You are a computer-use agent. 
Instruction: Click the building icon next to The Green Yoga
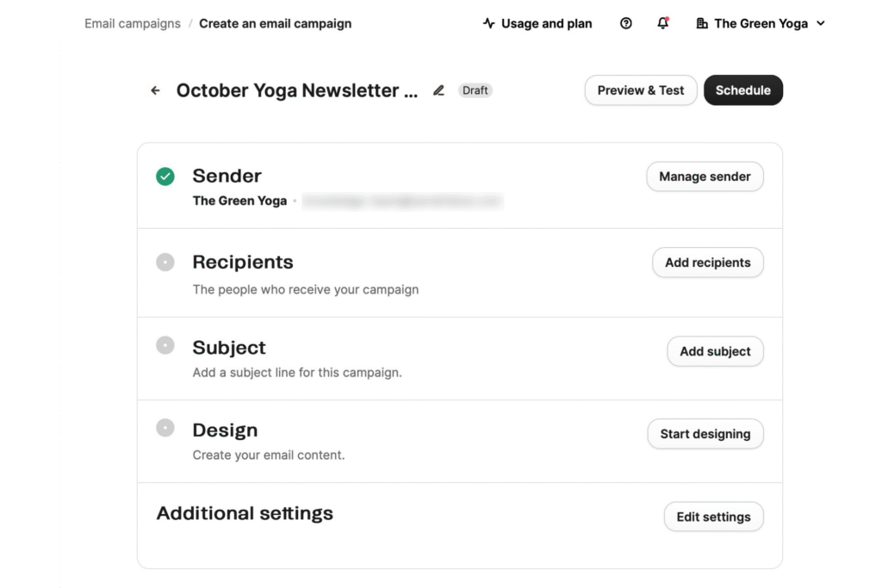coord(702,23)
